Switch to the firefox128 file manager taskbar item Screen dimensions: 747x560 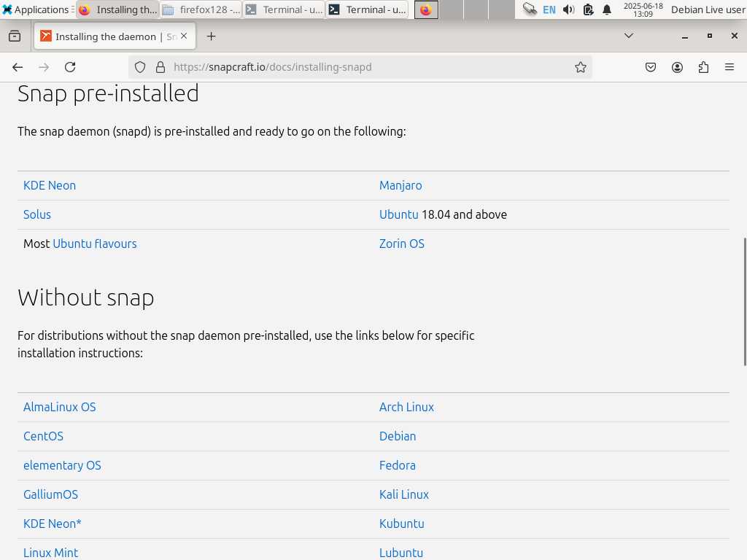point(201,9)
